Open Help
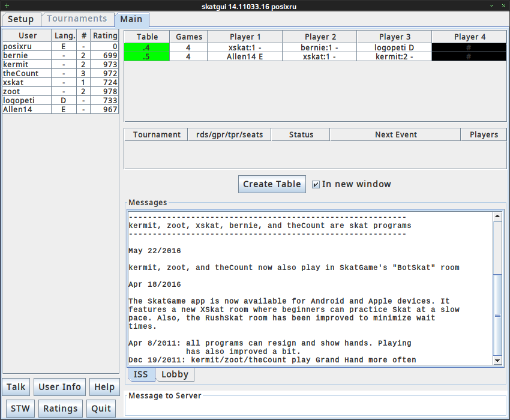Screen dimensions: 510x420 point(104,387)
